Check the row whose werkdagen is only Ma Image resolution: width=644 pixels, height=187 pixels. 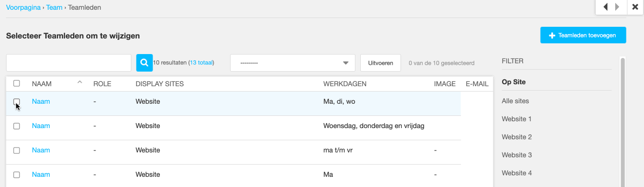pos(17,175)
